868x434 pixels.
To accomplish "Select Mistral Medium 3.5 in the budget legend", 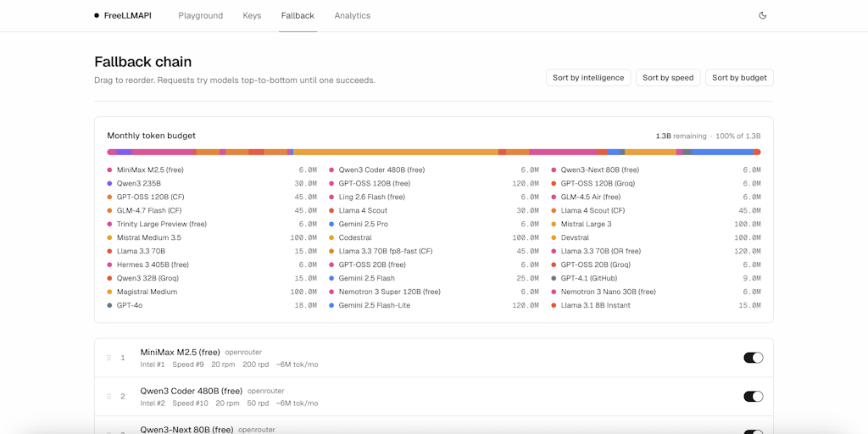I will (148, 237).
